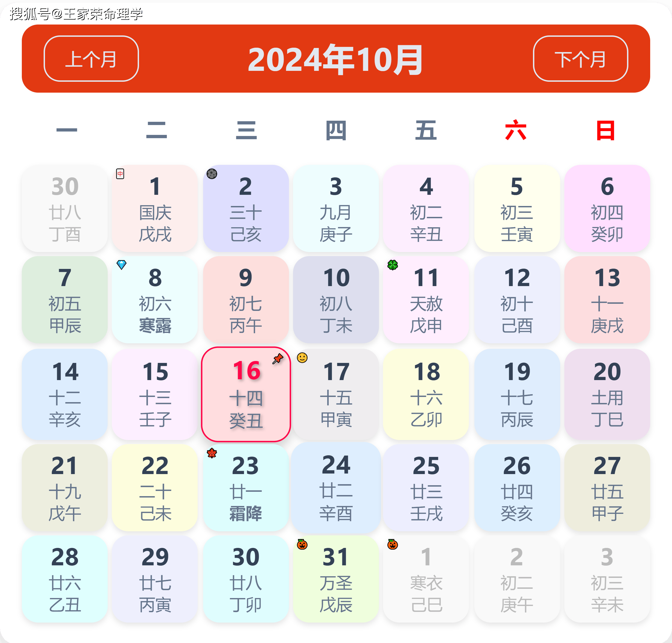Select October 18 十六 乙卯 date
672x643 pixels.
[426, 394]
